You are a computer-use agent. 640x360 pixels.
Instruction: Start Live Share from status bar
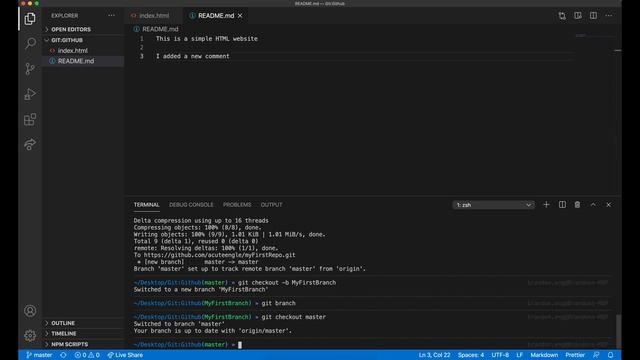coord(125,355)
